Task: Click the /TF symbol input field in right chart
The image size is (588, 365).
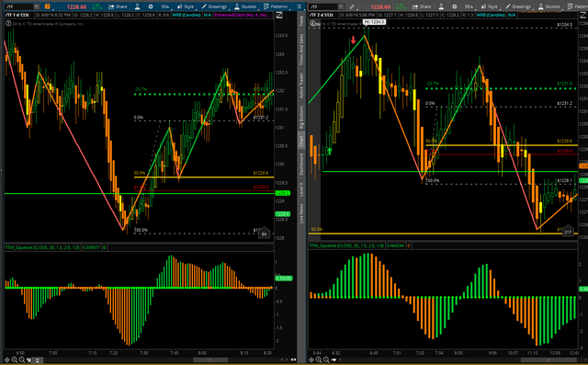Action: tap(323, 6)
